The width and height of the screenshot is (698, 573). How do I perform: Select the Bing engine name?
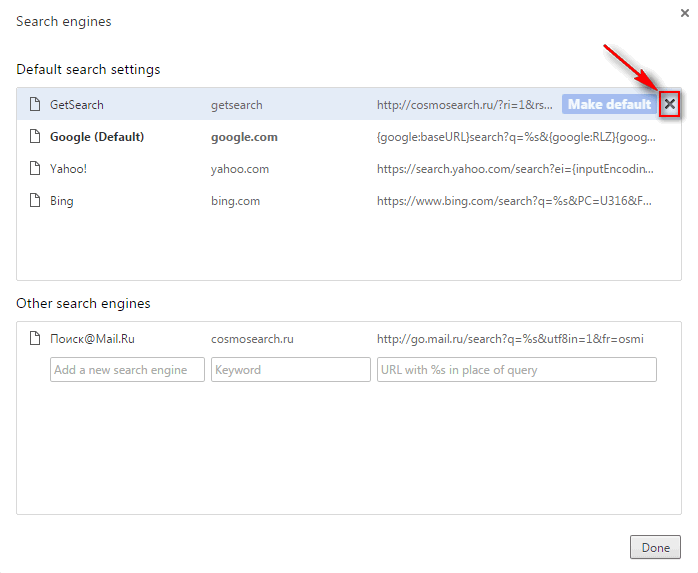[61, 201]
